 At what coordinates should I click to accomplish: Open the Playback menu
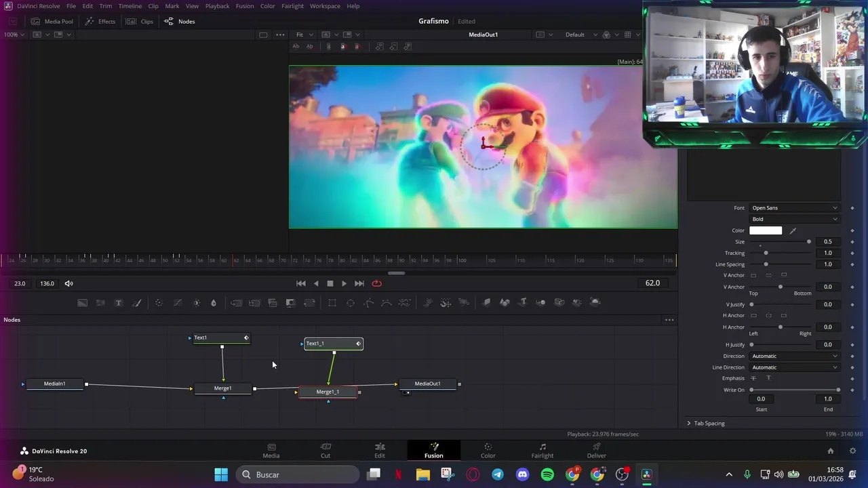(x=217, y=6)
